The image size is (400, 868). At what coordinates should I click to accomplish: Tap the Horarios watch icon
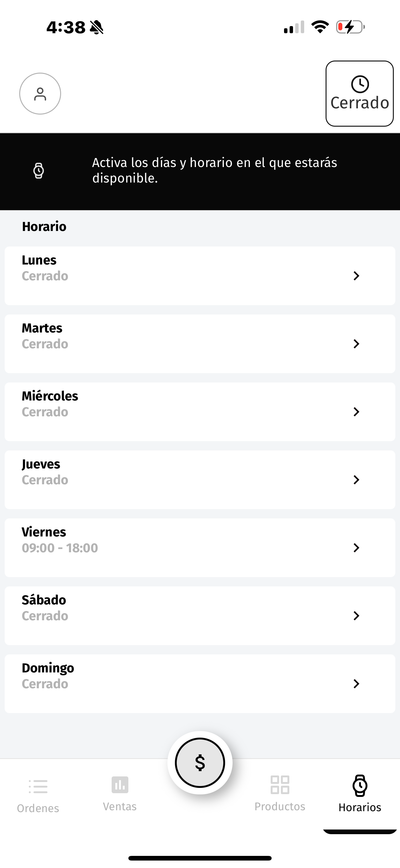click(x=360, y=785)
